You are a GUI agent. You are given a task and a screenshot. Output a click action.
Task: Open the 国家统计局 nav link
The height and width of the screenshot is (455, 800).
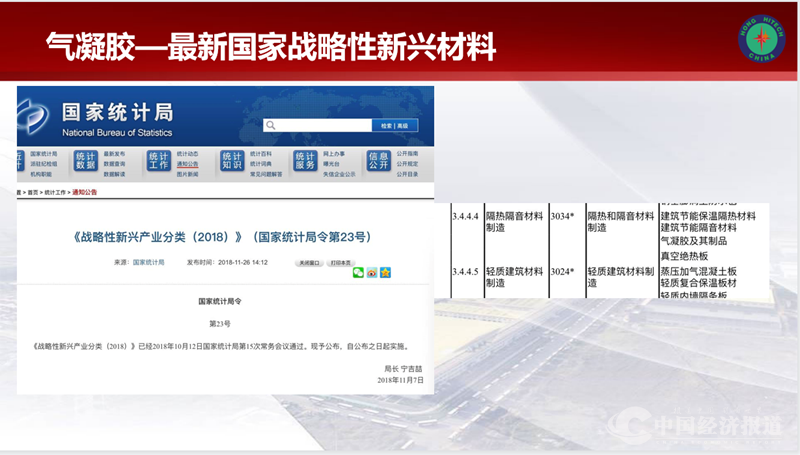tap(43, 154)
